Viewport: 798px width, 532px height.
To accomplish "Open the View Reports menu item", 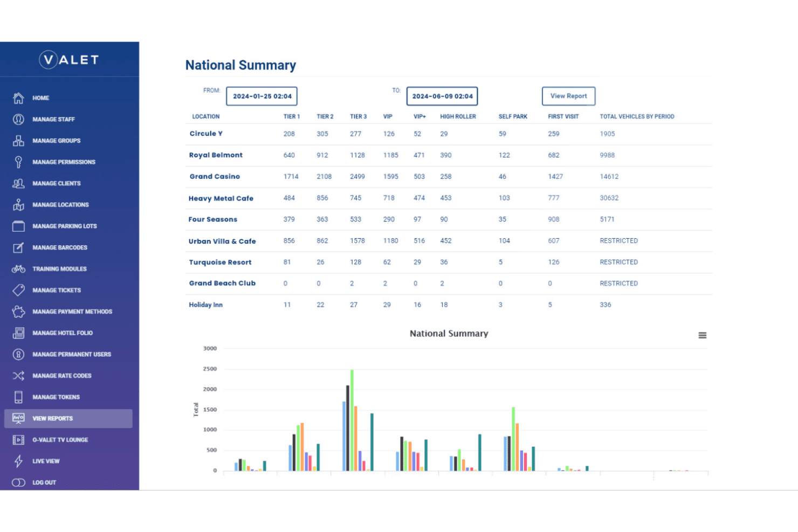I will tap(68, 419).
